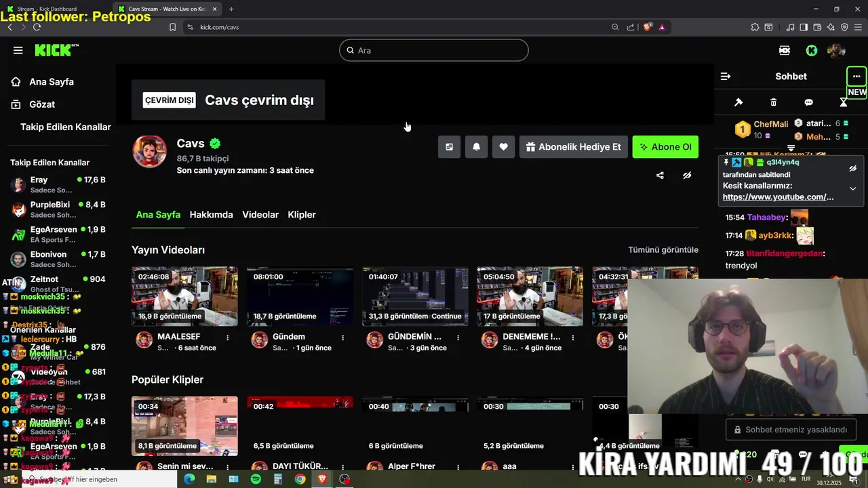Bookmark the page in address bar
Viewport: 868px width, 488px height.
pos(172,27)
